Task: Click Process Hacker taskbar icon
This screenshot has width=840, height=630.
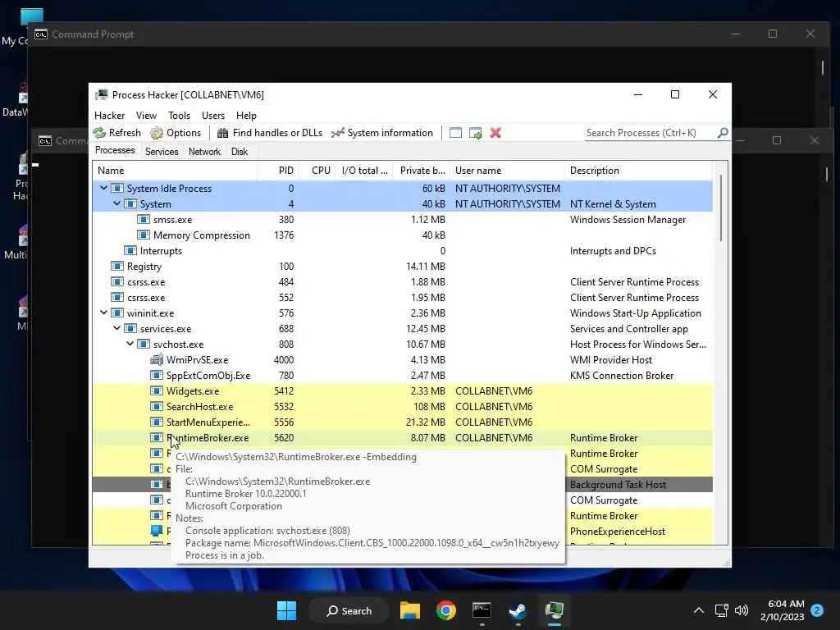Action: click(x=554, y=610)
